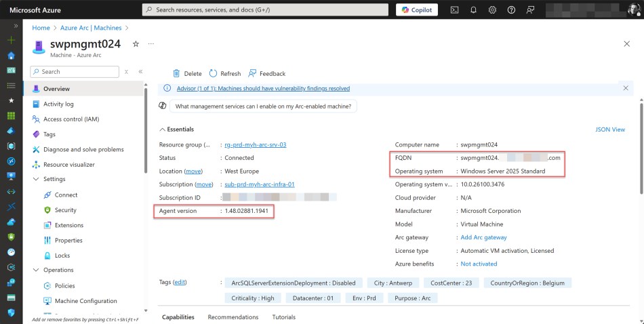
Task: Close the swpmgmt024 blade
Action: [x=627, y=43]
